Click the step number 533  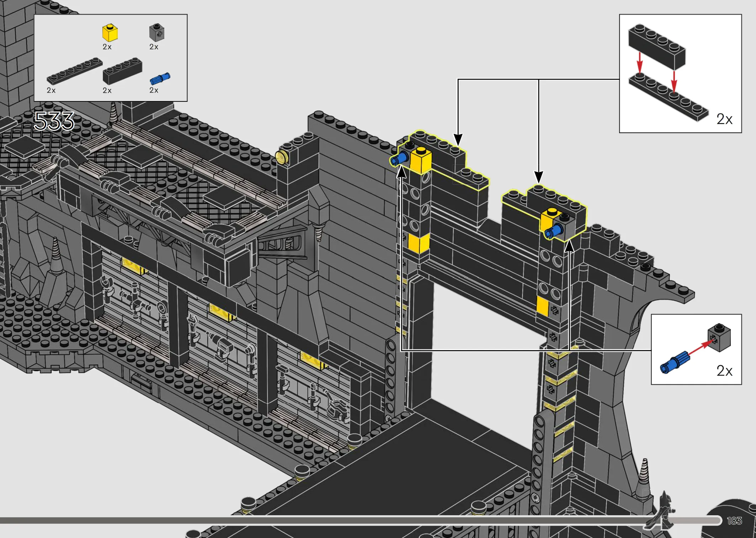tap(54, 121)
